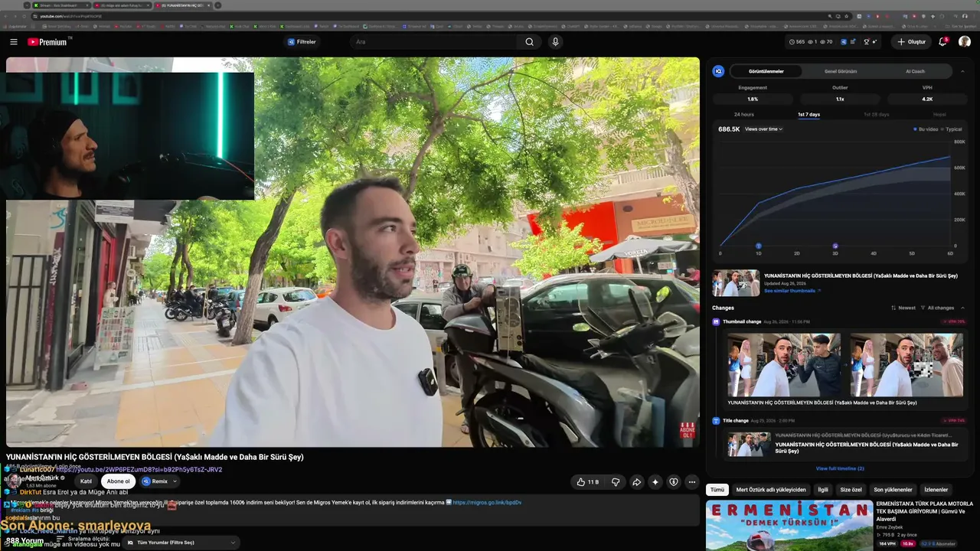Click the new thumbnail in Thumbnail change

[906, 364]
